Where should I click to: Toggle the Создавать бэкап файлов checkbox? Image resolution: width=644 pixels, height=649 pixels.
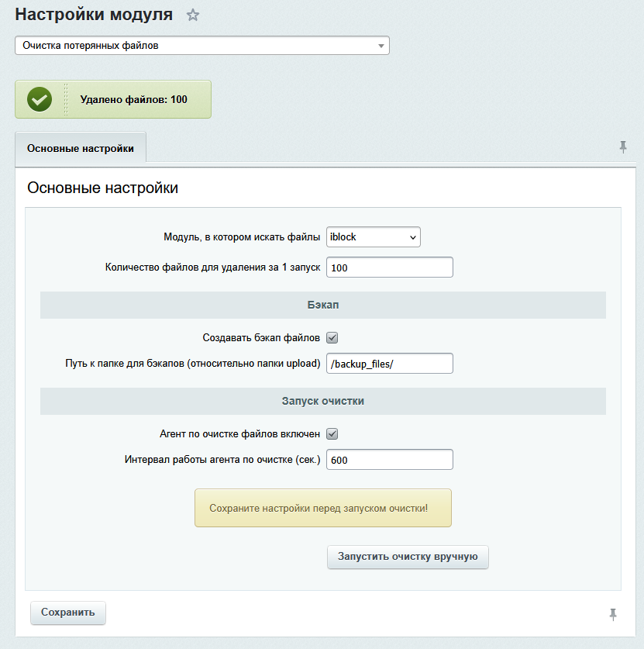point(332,337)
